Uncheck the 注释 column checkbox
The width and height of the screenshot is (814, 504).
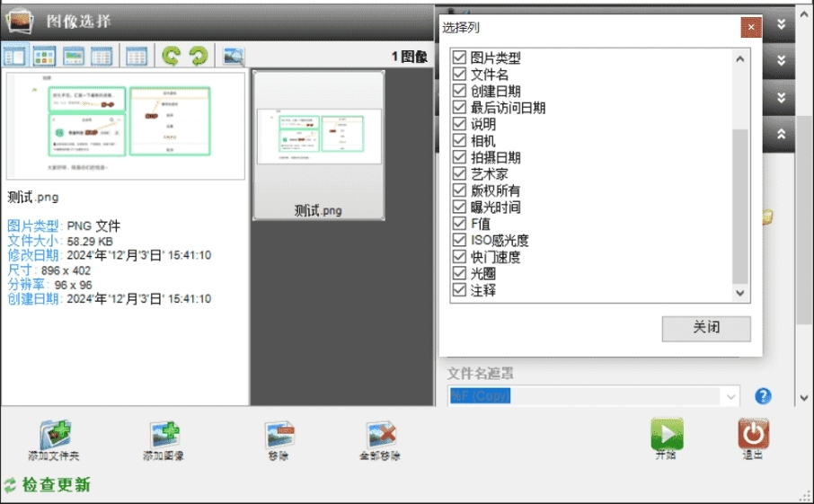point(459,289)
